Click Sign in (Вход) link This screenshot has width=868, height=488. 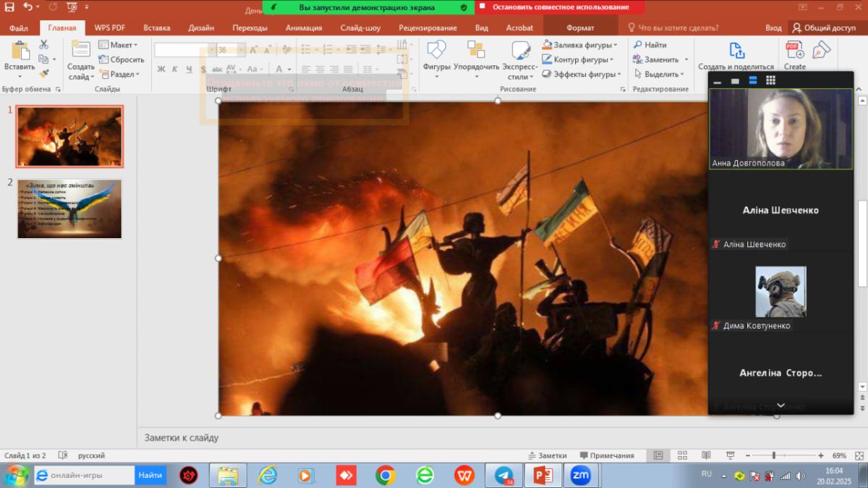pyautogui.click(x=773, y=28)
